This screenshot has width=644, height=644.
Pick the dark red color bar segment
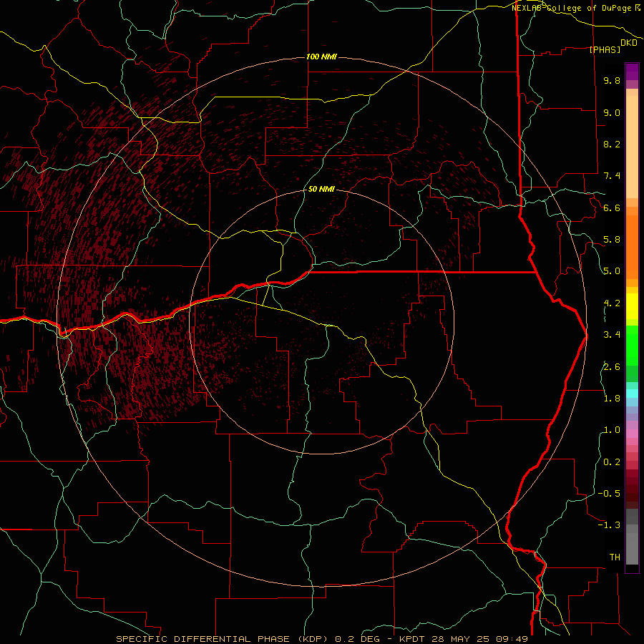[x=632, y=489]
